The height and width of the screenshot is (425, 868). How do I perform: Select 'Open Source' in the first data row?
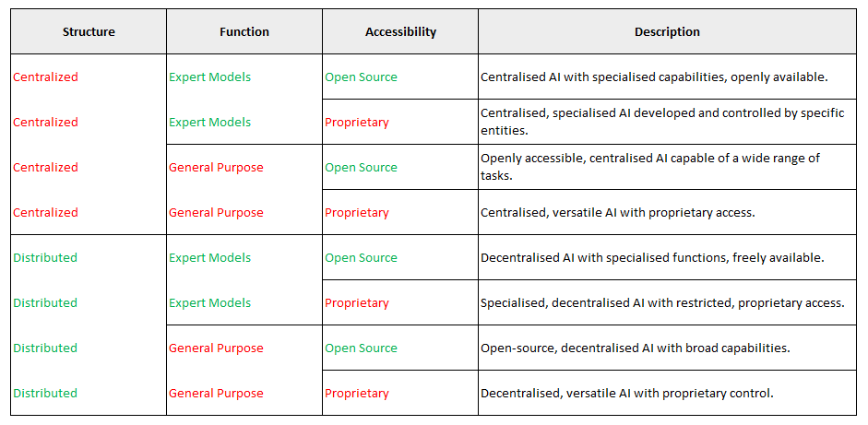click(x=361, y=77)
